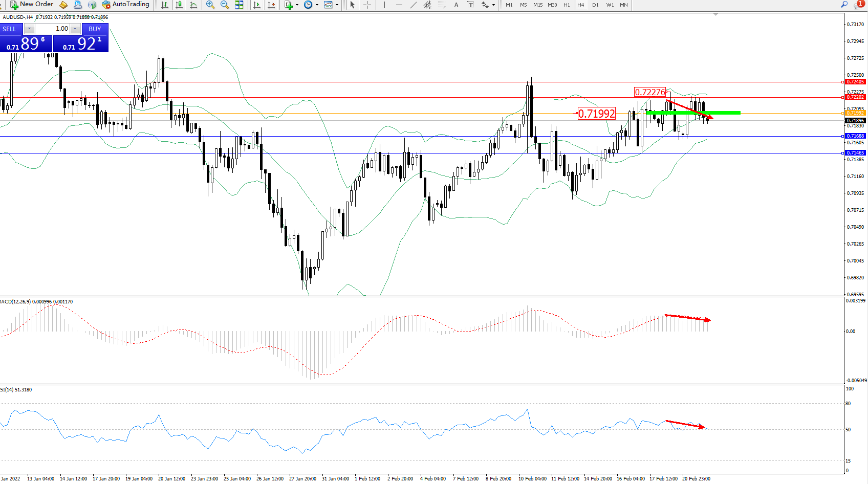The image size is (868, 484).
Task: Expand the templates dropdown arrow
Action: click(337, 5)
